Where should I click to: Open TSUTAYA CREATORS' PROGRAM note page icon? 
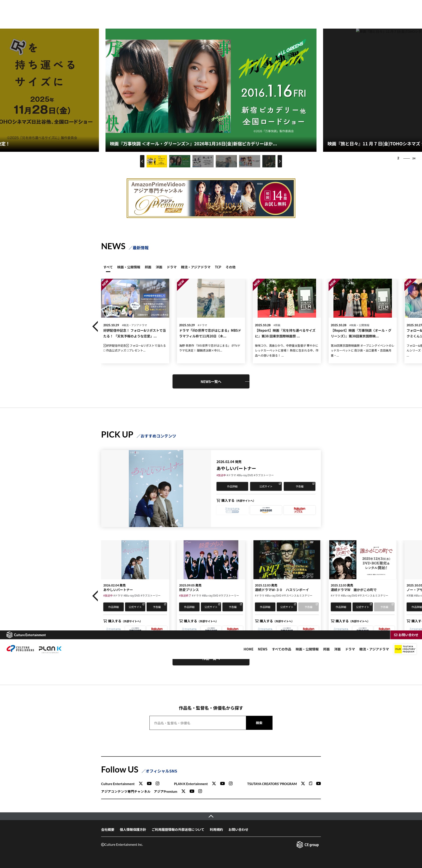pyautogui.click(x=311, y=784)
